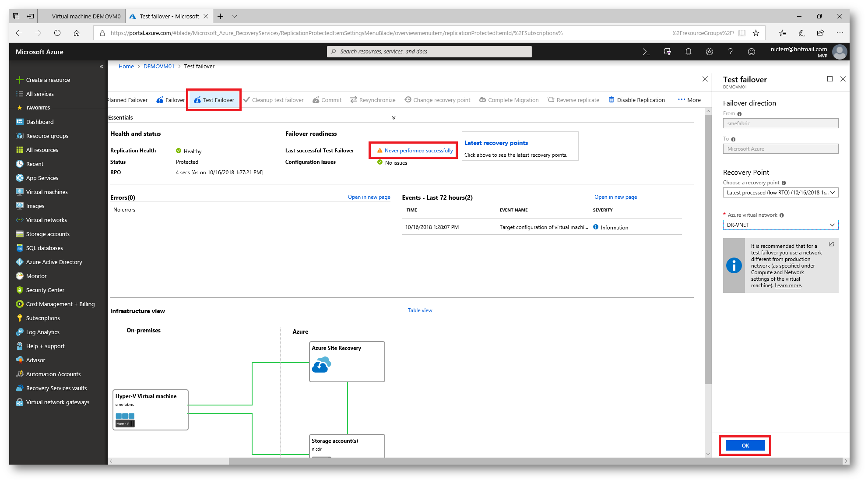Screen dimensions: 868x483
Task: Click the horizontal scrollbar at bottom
Action: point(536,461)
